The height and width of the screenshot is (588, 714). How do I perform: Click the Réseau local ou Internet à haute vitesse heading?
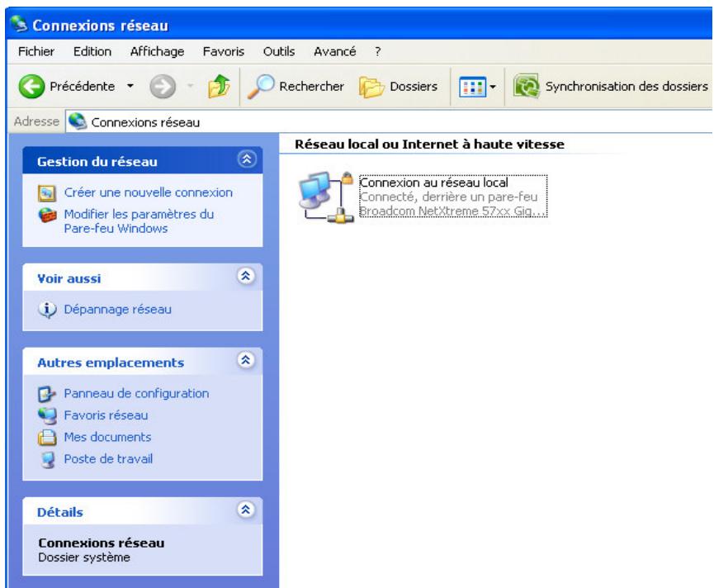point(429,145)
